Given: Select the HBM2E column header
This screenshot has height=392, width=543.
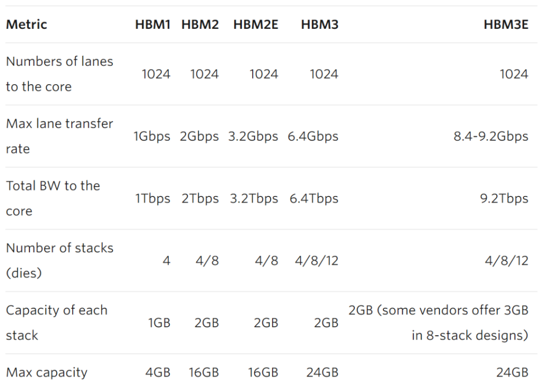Looking at the screenshot, I should 256,24.
